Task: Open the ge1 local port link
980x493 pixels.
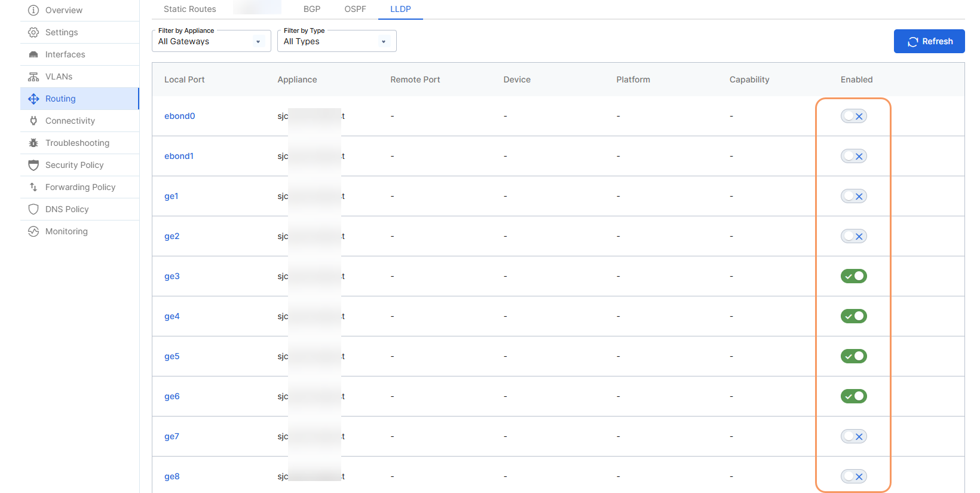Action: click(171, 196)
